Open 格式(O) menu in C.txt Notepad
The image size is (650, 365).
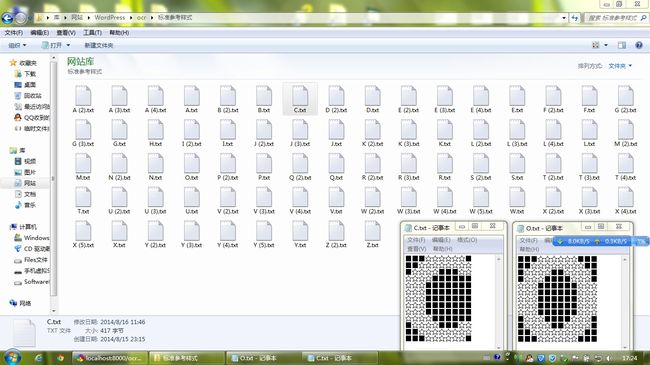[x=467, y=240]
